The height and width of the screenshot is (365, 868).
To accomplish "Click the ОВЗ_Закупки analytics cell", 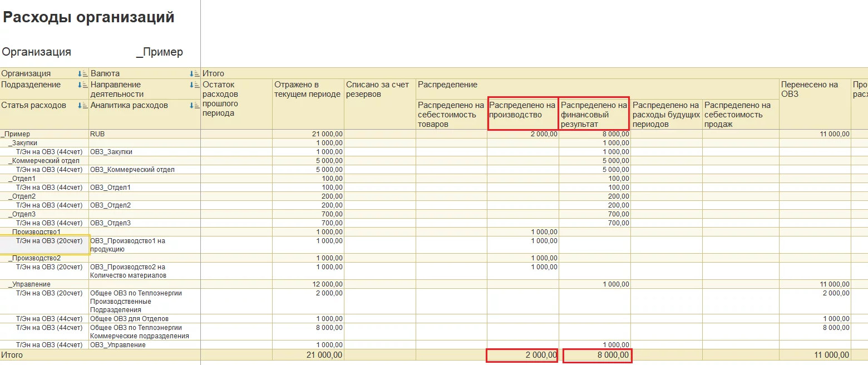I will click(145, 152).
